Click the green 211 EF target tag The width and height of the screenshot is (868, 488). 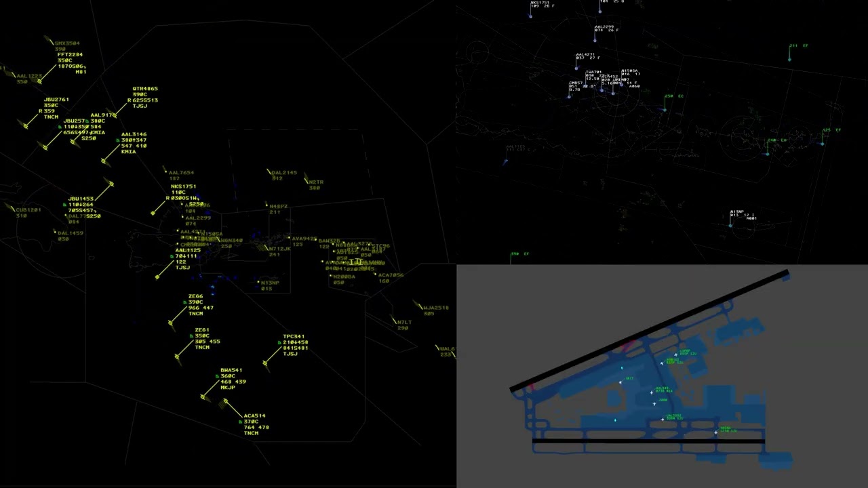pyautogui.click(x=799, y=46)
